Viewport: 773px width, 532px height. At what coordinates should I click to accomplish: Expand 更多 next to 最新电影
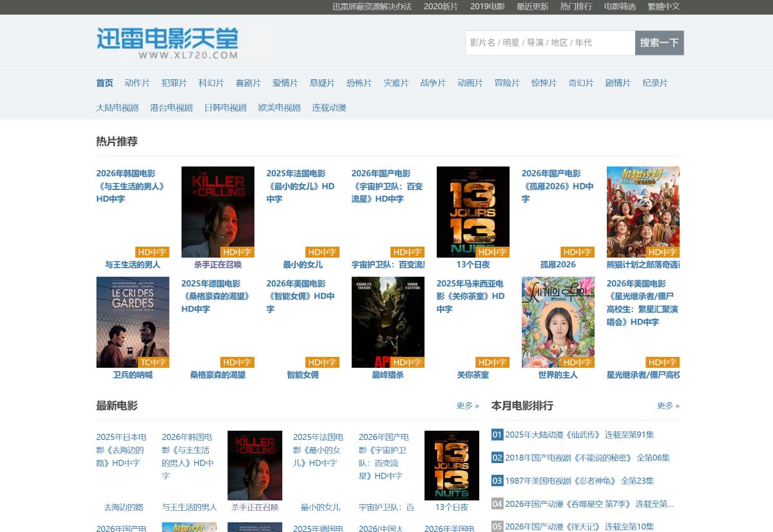pyautogui.click(x=467, y=406)
